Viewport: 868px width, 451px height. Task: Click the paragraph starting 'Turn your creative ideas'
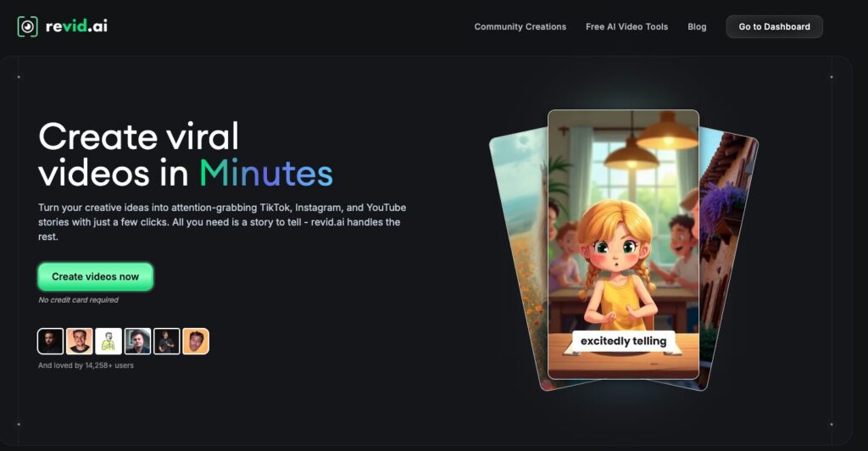[x=222, y=222]
